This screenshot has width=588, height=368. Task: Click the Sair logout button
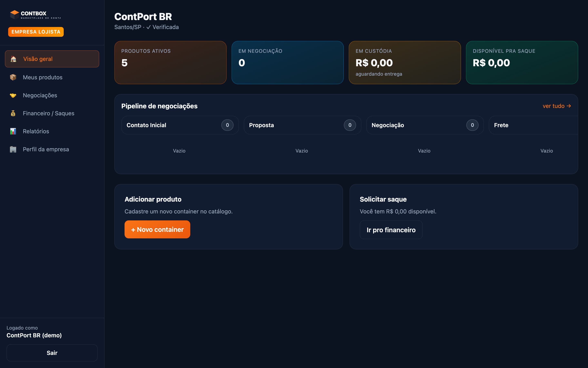tap(52, 353)
